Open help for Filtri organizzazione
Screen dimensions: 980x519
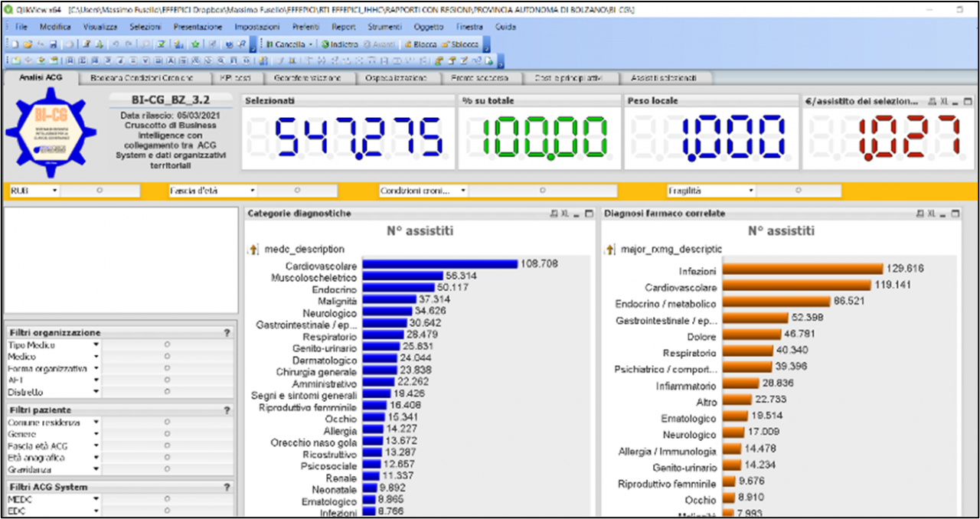coord(227,333)
